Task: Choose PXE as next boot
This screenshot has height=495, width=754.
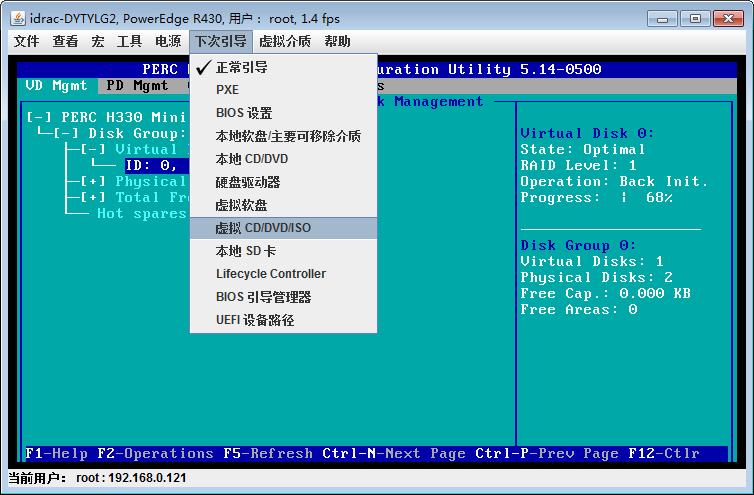Action: [283, 90]
